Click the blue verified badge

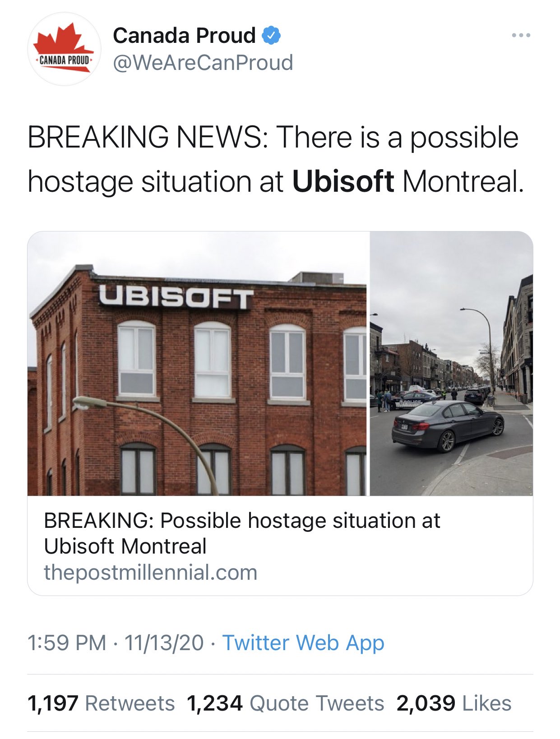(271, 36)
